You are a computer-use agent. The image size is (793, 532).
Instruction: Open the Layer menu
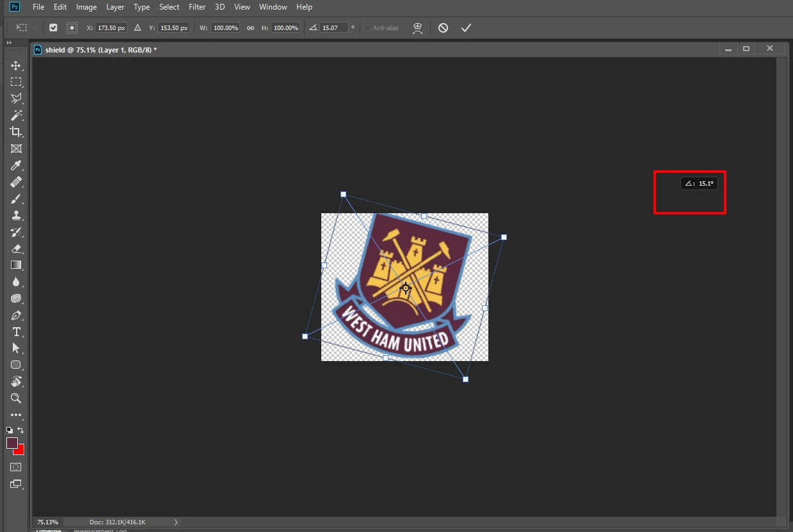point(115,7)
